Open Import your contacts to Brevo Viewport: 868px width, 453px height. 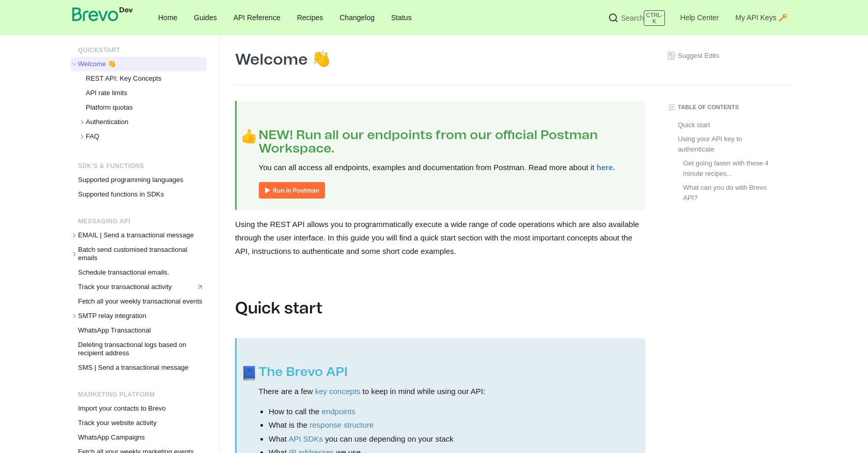tap(122, 409)
